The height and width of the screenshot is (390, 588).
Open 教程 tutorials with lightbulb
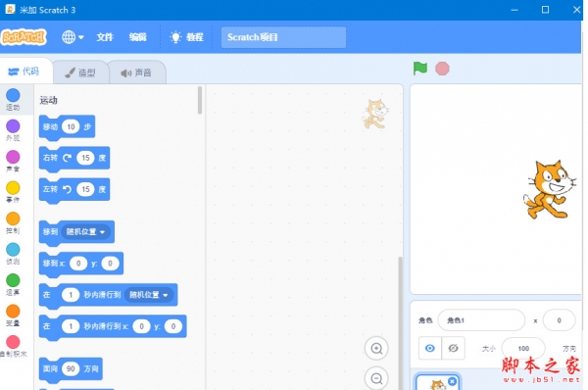[186, 37]
